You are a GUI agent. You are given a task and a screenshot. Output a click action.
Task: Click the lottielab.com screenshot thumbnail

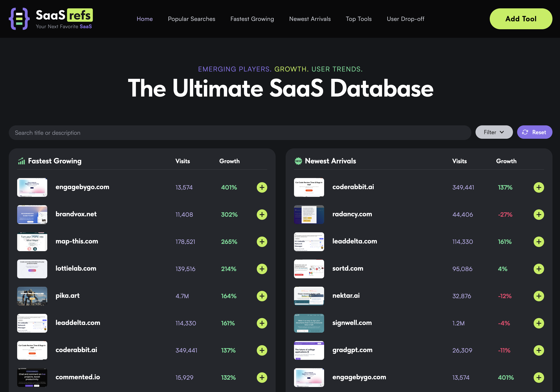(32, 269)
